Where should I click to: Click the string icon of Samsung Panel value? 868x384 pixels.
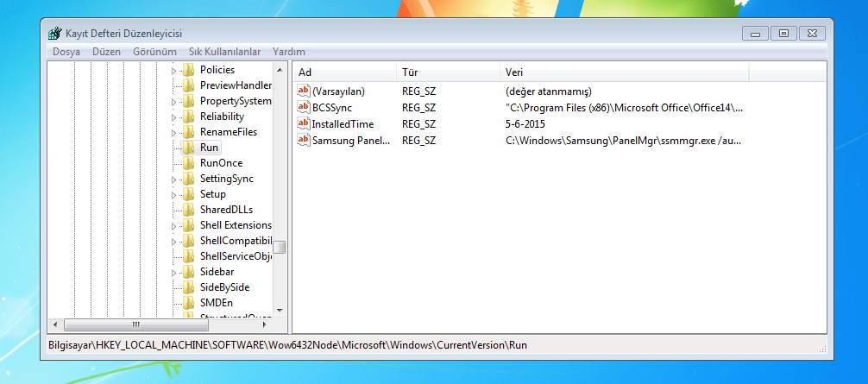304,140
